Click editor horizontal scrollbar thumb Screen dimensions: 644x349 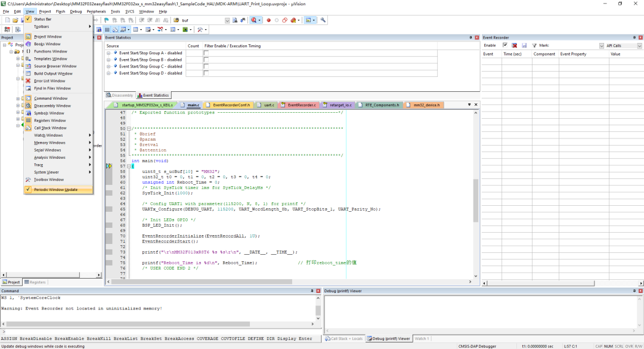pos(202,282)
